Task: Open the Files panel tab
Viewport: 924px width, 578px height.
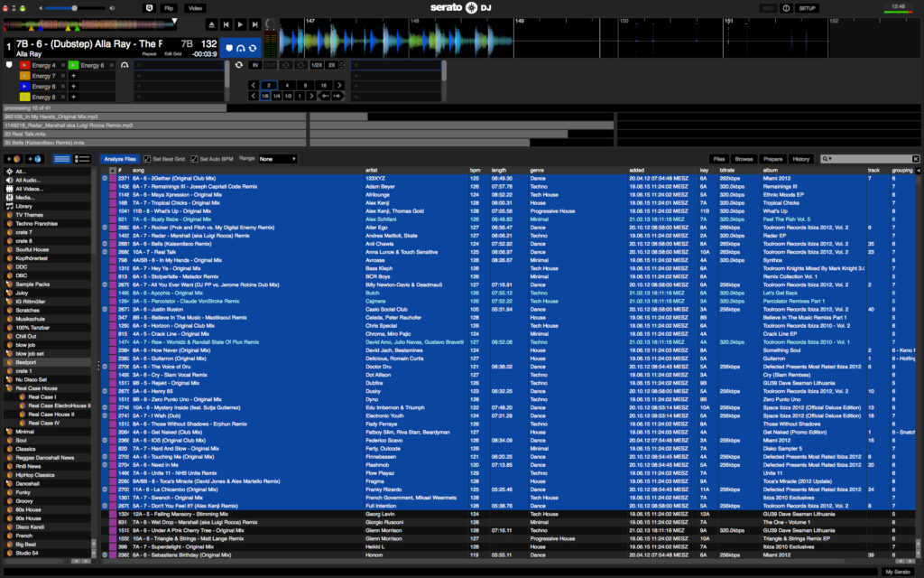Action: click(x=719, y=159)
